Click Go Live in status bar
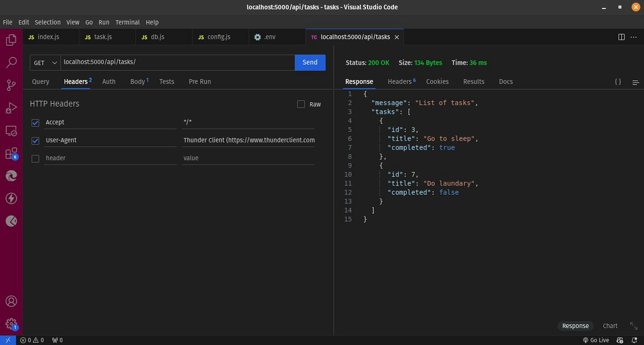Image resolution: width=644 pixels, height=345 pixels. click(596, 340)
